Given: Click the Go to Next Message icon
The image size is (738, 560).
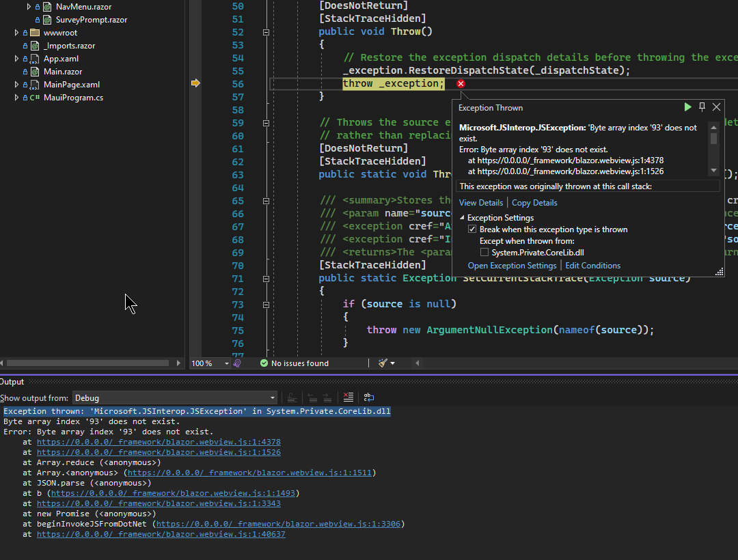Looking at the screenshot, I should 327,397.
